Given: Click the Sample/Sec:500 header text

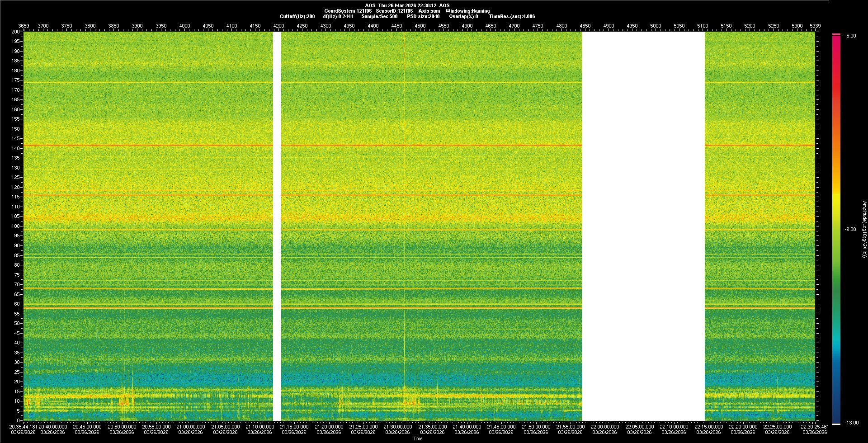Looking at the screenshot, I should tap(379, 16).
